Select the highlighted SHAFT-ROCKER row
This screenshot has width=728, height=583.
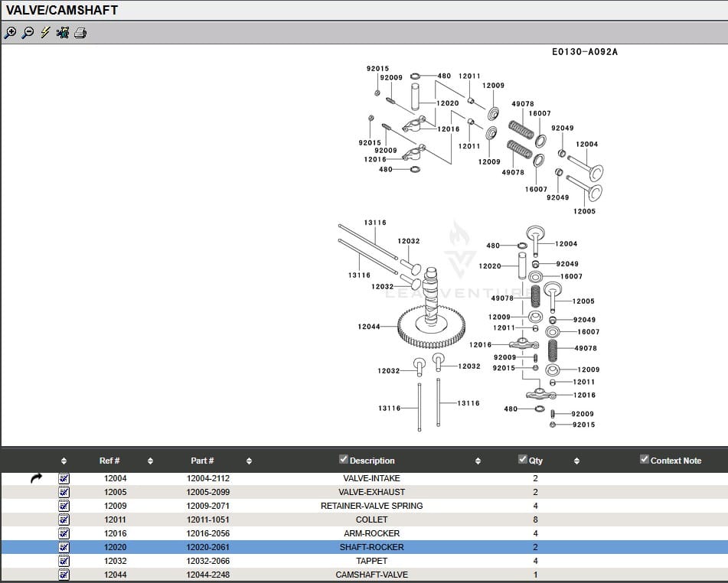click(x=371, y=547)
